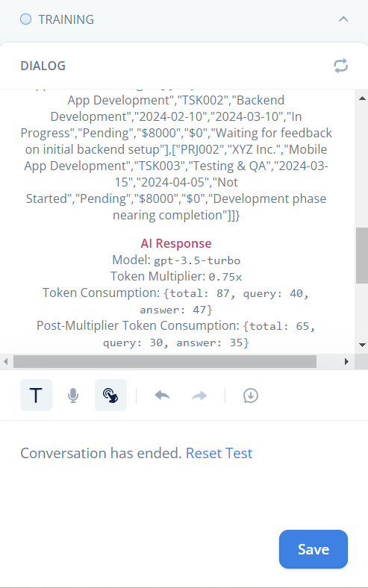
Task: Collapse the TRAINING section chevron
Action: tap(343, 19)
